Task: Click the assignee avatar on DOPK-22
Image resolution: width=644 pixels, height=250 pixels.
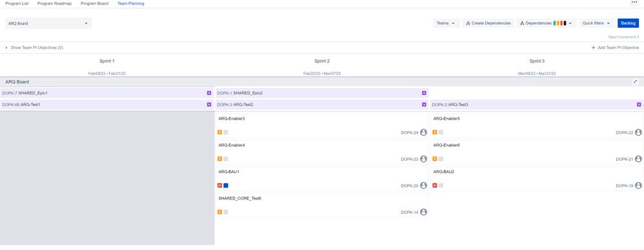Action: tap(638, 132)
